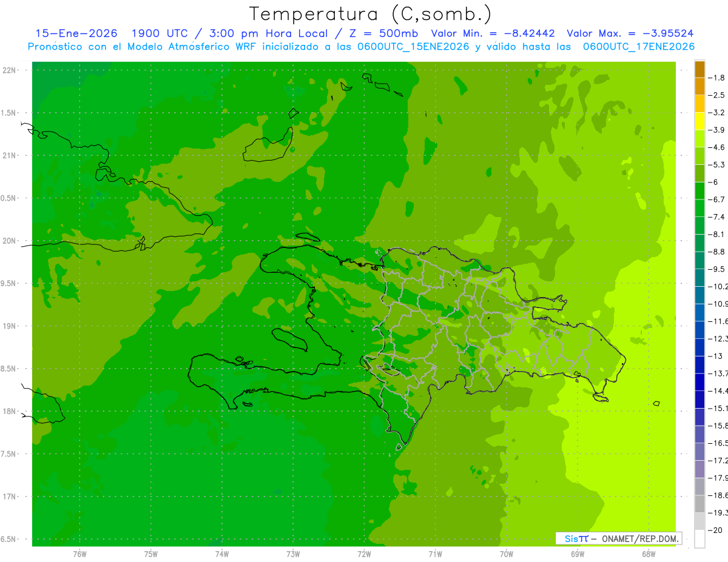Select the date '15-Ene-2026' in header
The height and width of the screenshot is (562, 728).
tap(76, 33)
